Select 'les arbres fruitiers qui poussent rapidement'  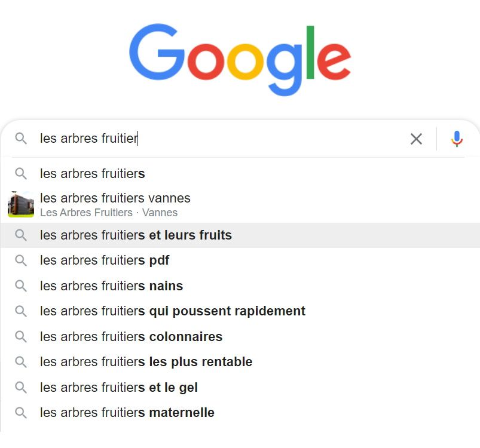(172, 311)
